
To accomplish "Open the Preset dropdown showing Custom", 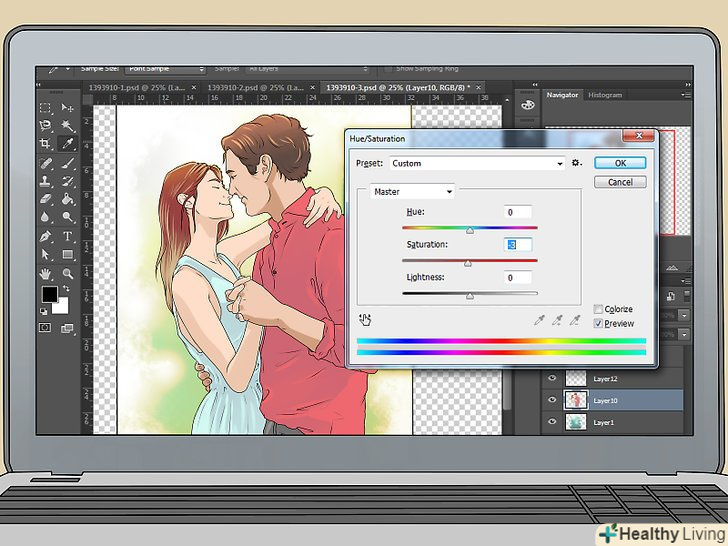I will (x=477, y=163).
